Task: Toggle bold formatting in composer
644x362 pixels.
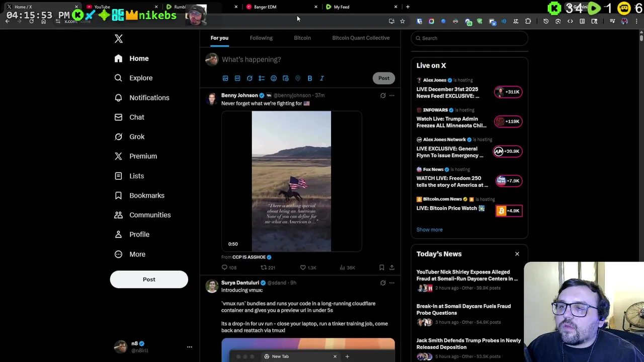Action: 310,78
